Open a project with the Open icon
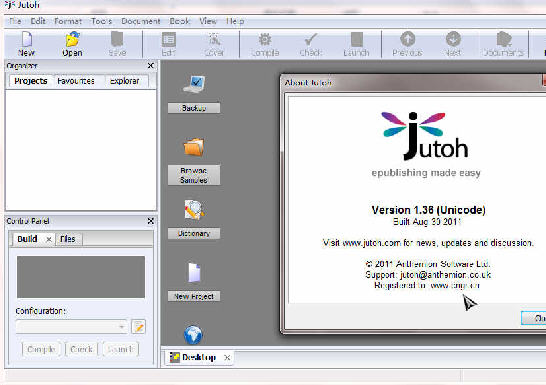The height and width of the screenshot is (385, 546). (72, 39)
